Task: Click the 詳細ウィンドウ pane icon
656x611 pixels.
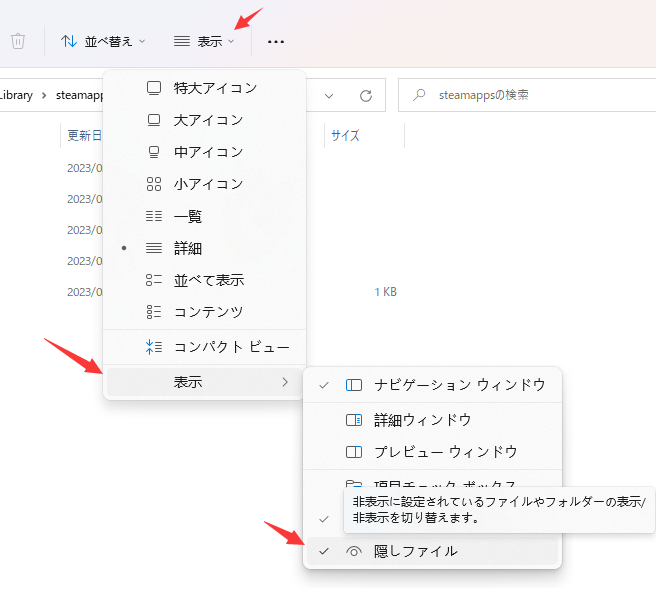Action: point(354,420)
